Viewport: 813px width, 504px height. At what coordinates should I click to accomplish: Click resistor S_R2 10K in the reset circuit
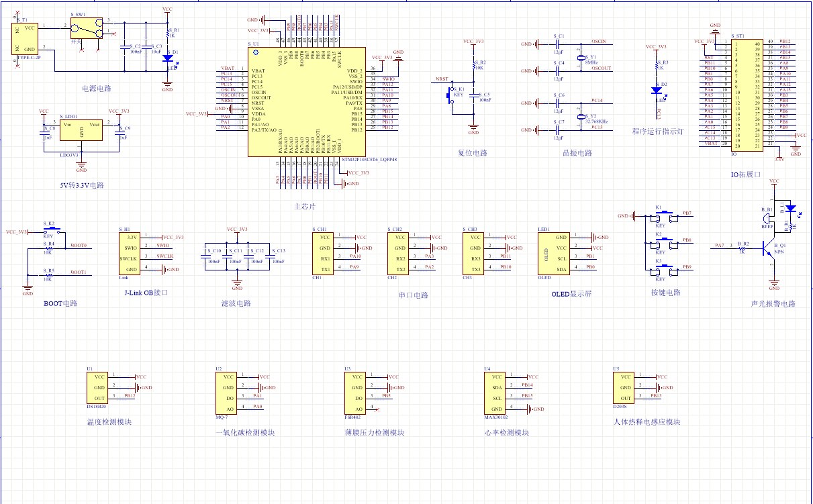[x=473, y=65]
